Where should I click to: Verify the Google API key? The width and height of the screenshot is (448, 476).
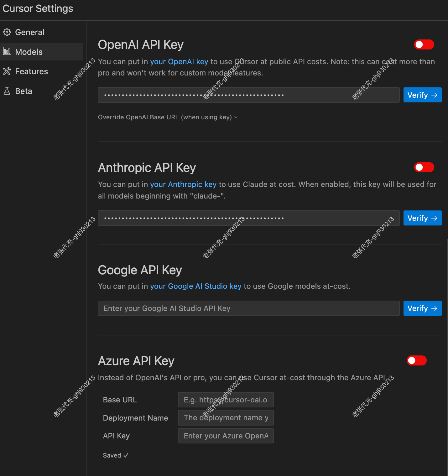[422, 308]
